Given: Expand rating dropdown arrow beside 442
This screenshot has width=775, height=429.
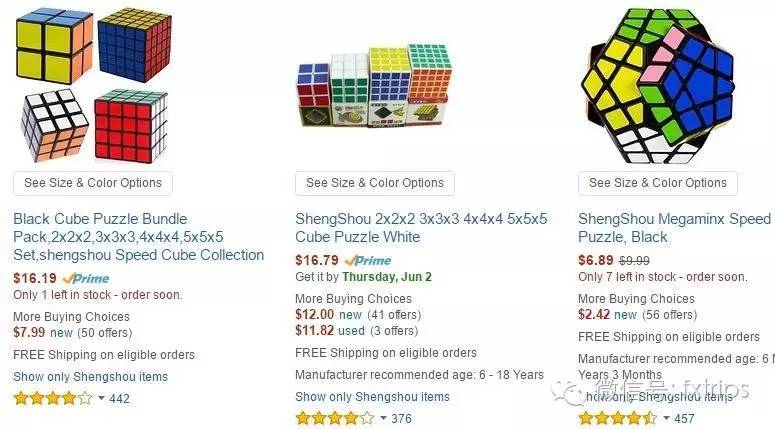Looking at the screenshot, I should [x=101, y=398].
